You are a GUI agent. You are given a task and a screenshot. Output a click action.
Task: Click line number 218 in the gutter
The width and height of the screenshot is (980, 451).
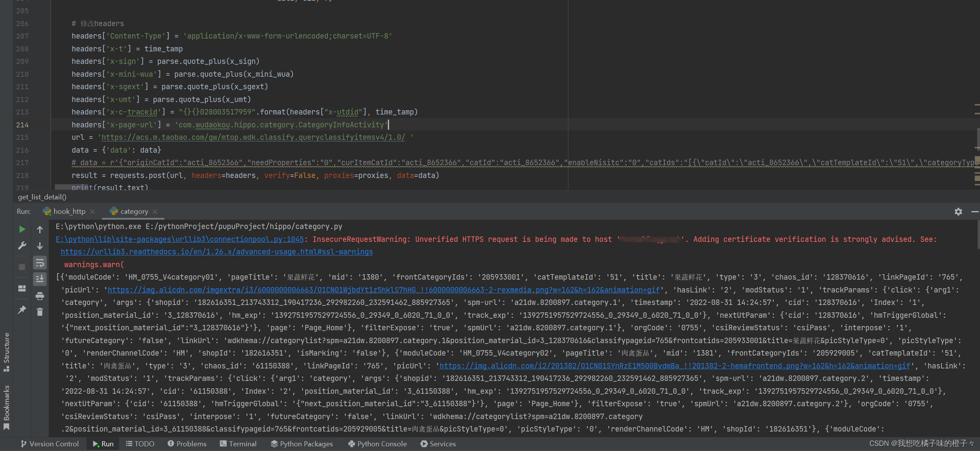[x=22, y=175]
